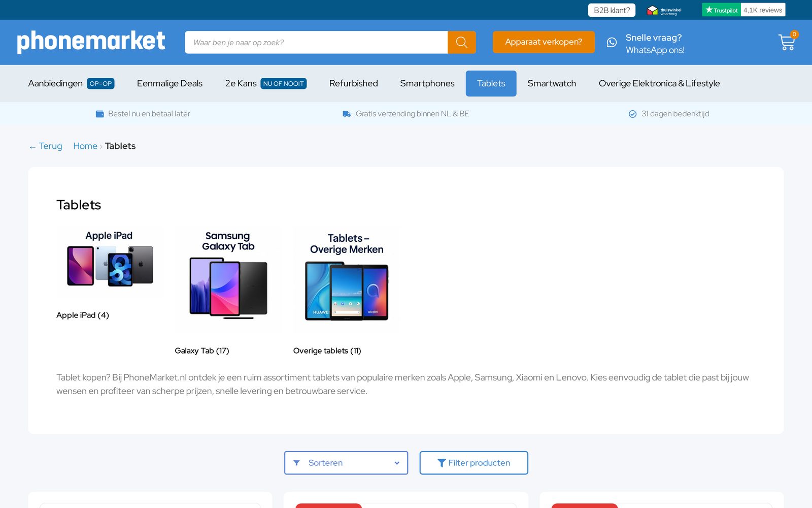Viewport: 812px width, 508px height.
Task: Open the Eenmalige Deals menu
Action: (x=170, y=83)
